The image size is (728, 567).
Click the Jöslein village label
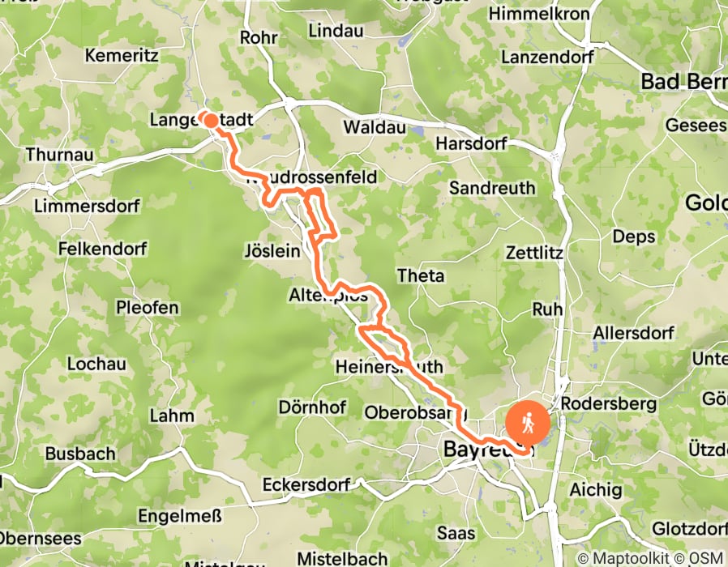click(x=272, y=251)
